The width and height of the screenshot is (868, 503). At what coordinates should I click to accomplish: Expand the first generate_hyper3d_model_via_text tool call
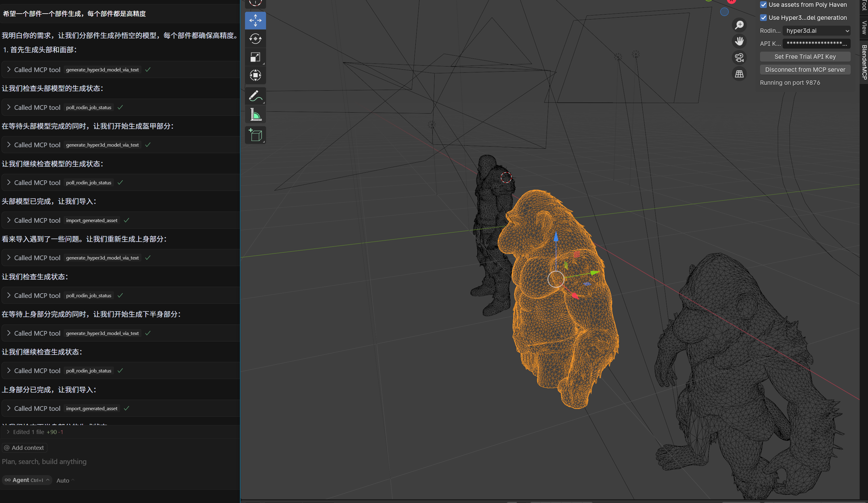click(9, 70)
